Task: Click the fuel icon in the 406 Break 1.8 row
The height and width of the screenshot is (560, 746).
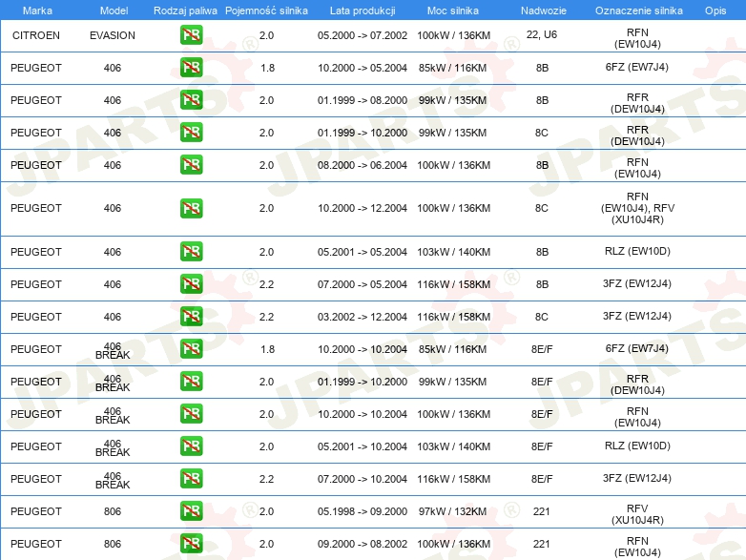Action: (191, 349)
